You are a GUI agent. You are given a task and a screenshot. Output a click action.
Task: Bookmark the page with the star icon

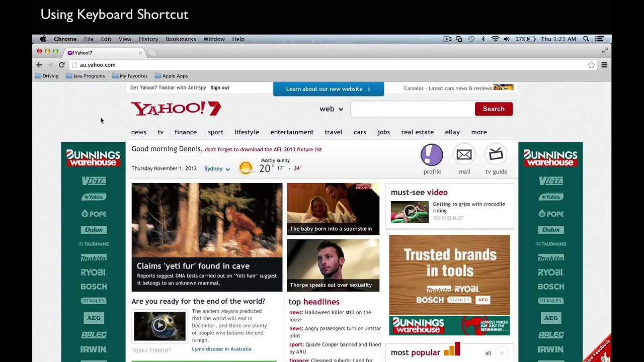tap(592, 65)
